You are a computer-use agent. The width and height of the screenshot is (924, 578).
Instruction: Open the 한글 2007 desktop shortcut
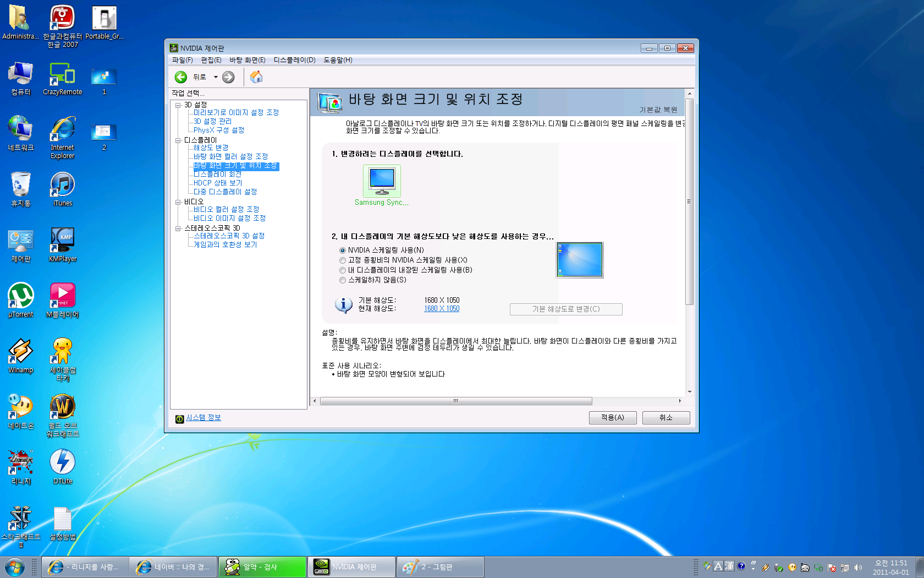click(x=63, y=26)
